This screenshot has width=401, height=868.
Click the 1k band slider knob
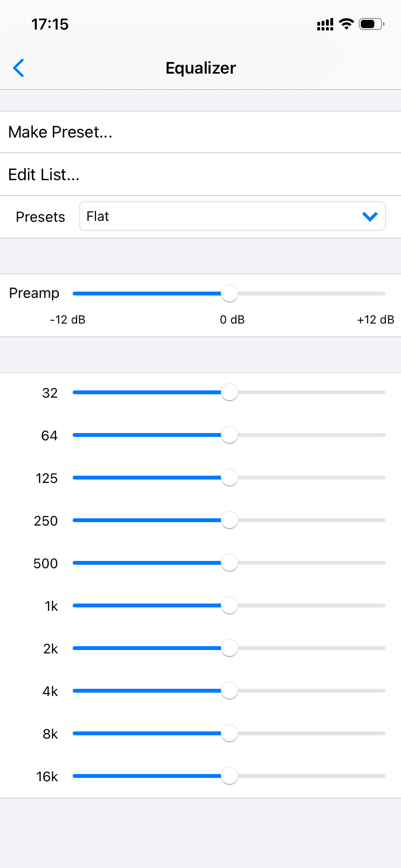(230, 605)
